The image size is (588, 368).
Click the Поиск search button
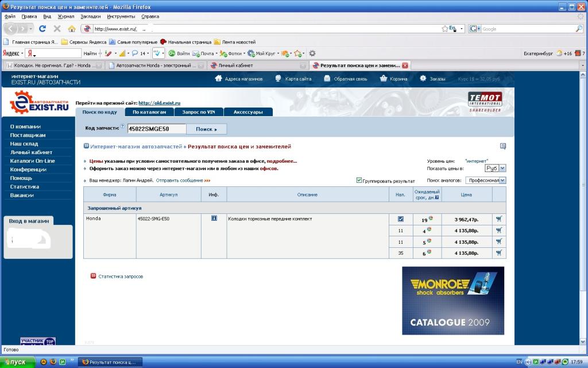pos(207,129)
